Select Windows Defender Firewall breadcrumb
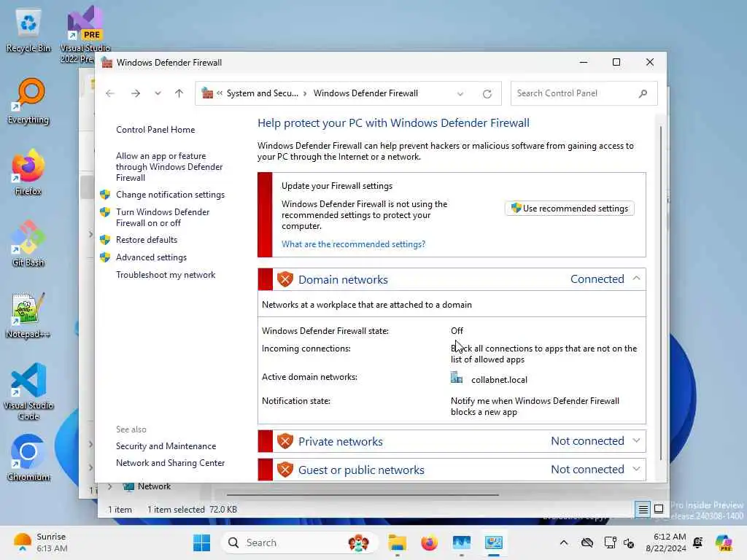Image resolution: width=747 pixels, height=560 pixels. point(365,93)
